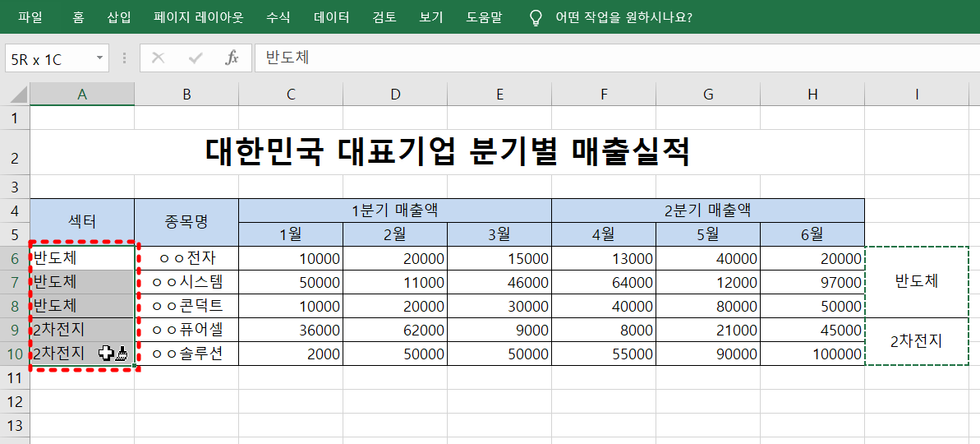This screenshot has width=980, height=444.
Task: Click the 97000 value in row 7
Action: pos(812,282)
